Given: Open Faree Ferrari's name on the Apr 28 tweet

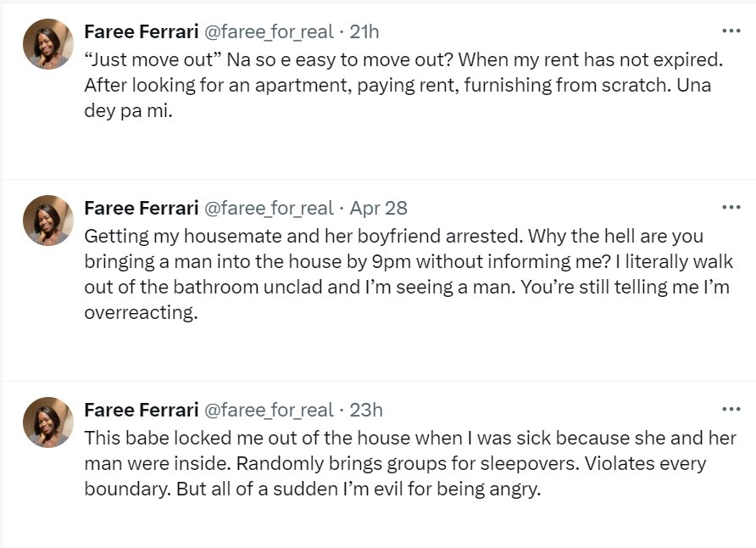Looking at the screenshot, I should click(x=142, y=208).
